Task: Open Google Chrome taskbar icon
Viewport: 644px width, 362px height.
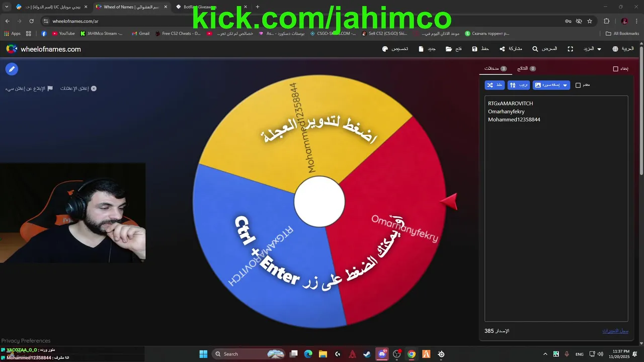Action: pyautogui.click(x=412, y=354)
